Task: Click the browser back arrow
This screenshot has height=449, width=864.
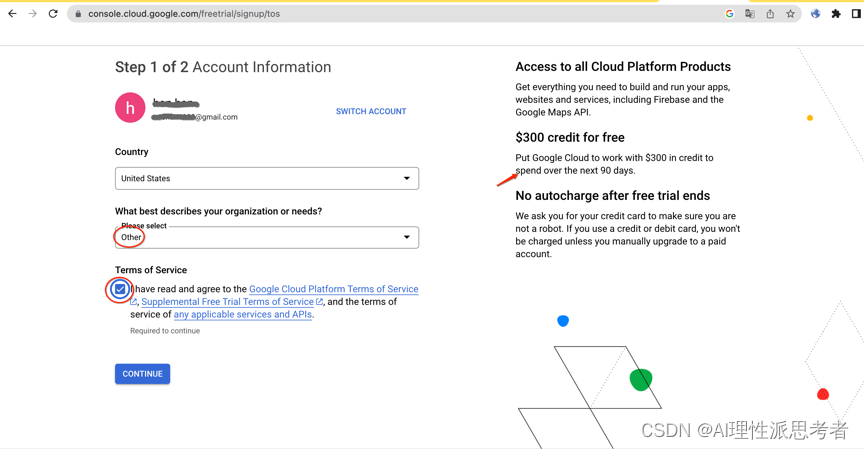Action: 12,14
